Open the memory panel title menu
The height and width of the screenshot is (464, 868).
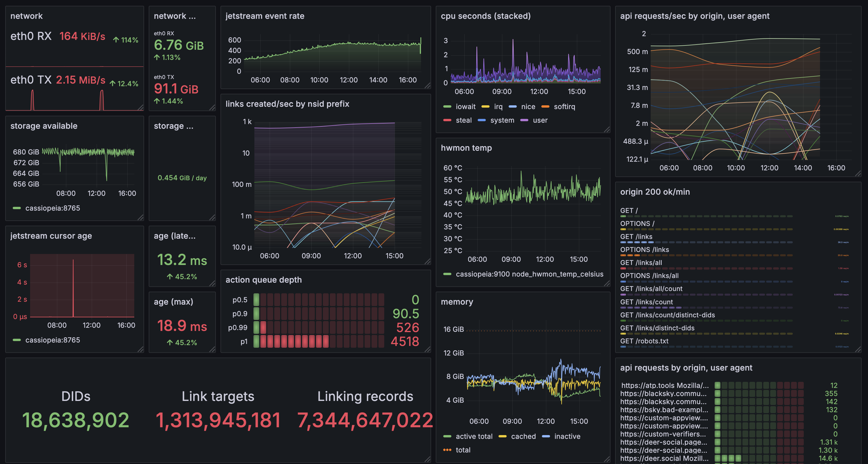457,302
